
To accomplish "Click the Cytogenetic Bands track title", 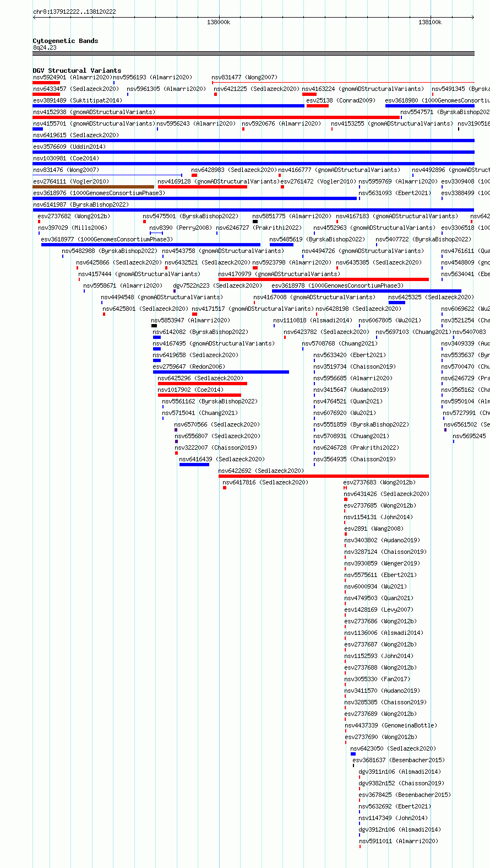I will click(65, 41).
